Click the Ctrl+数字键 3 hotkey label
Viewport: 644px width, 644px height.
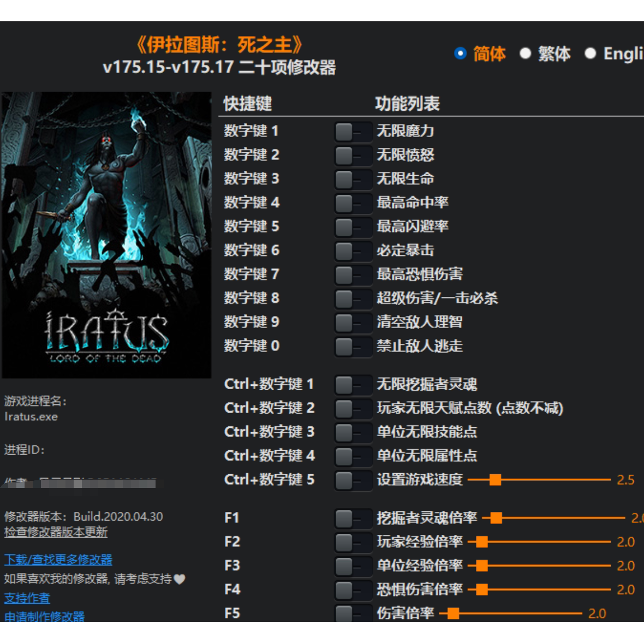point(270,432)
